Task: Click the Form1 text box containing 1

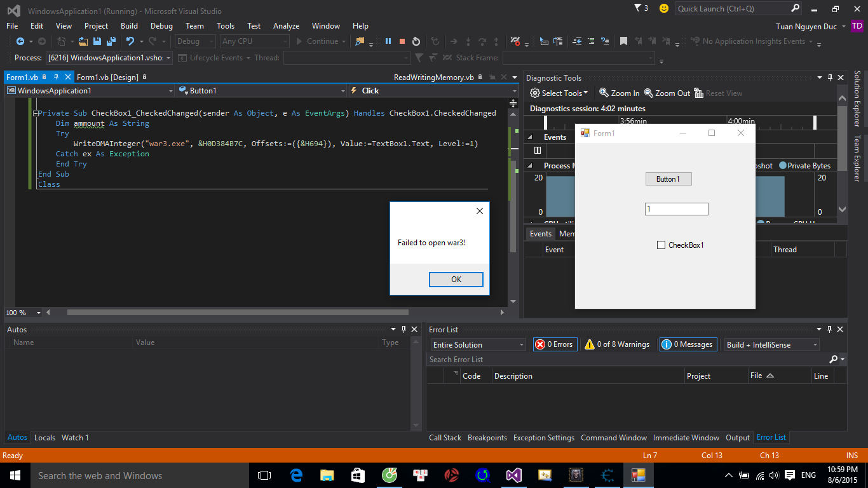Action: 676,209
